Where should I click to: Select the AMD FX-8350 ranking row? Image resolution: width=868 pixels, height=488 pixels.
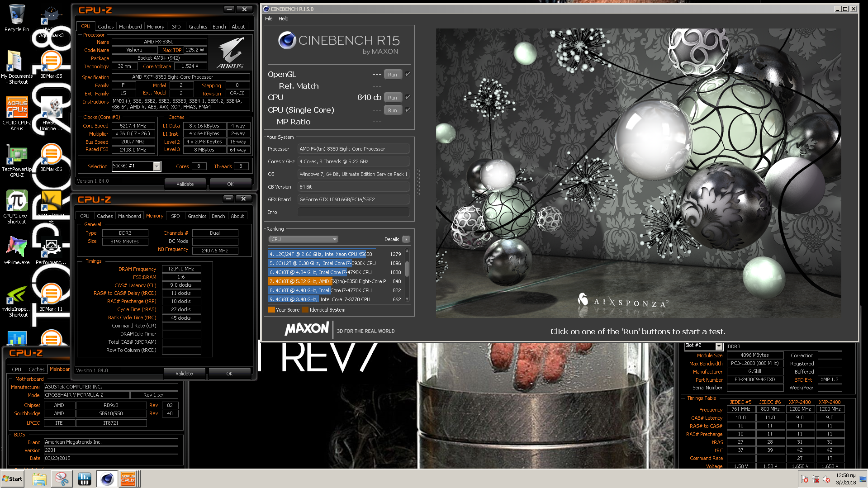(336, 281)
